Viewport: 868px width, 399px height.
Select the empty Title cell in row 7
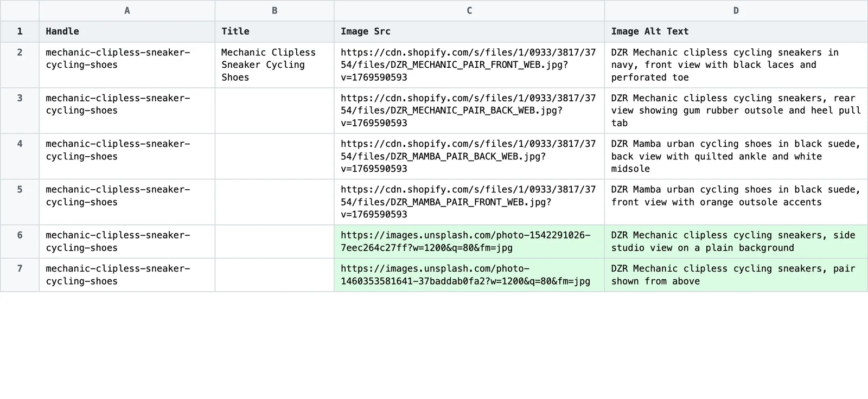pyautogui.click(x=275, y=275)
